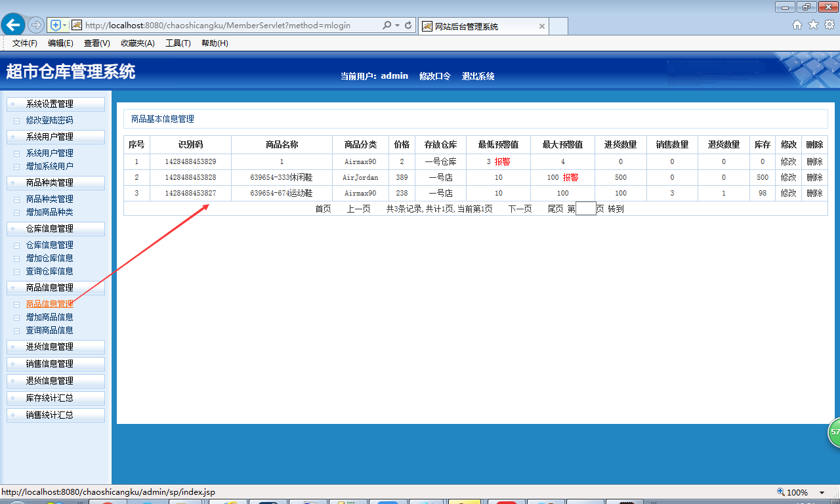Collapse the 仓库信息管理 section header
The width and height of the screenshot is (840, 504).
point(55,228)
